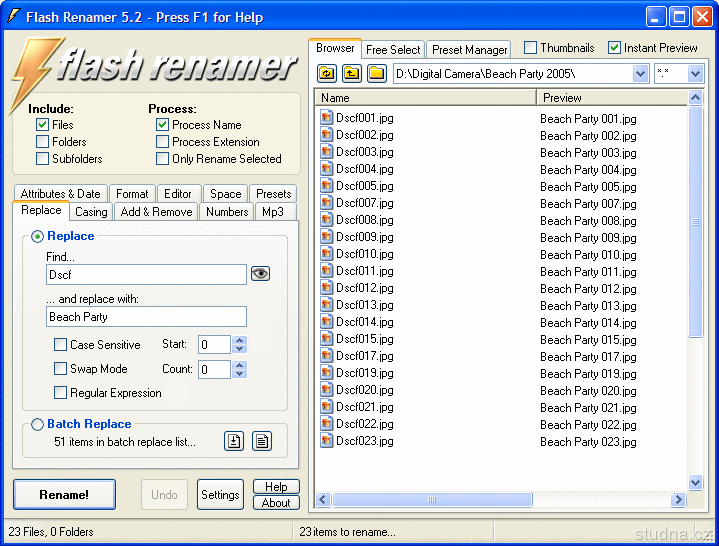Click the file icon of Dscf012.jpg

pyautogui.click(x=326, y=288)
